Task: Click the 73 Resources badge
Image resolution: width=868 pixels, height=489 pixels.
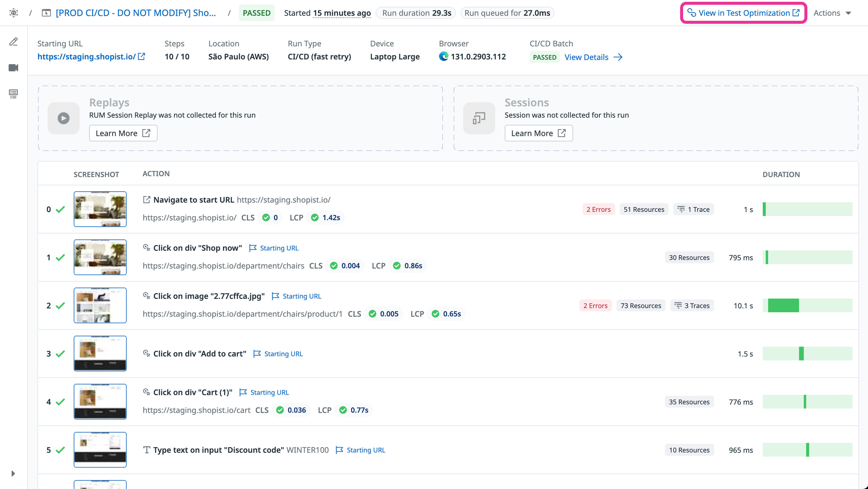Action: click(641, 306)
